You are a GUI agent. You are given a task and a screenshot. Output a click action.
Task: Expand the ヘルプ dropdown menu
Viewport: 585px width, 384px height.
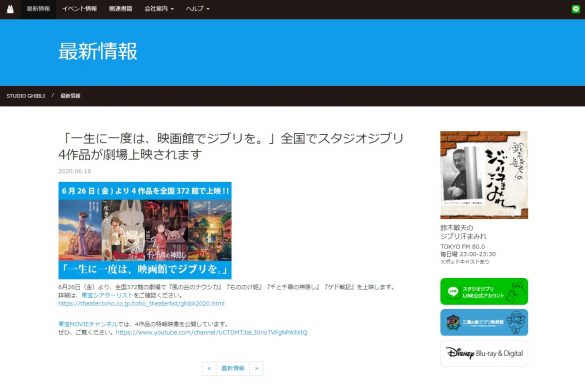pos(197,9)
